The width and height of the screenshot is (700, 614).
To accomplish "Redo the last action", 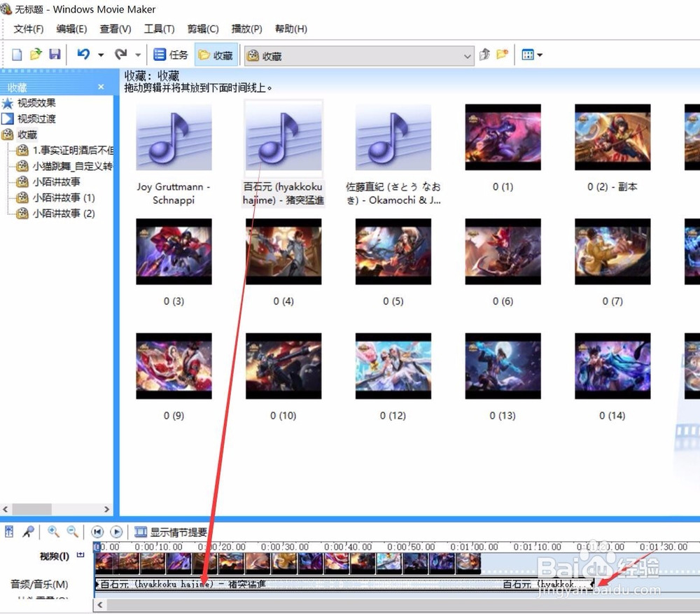I will [x=120, y=55].
